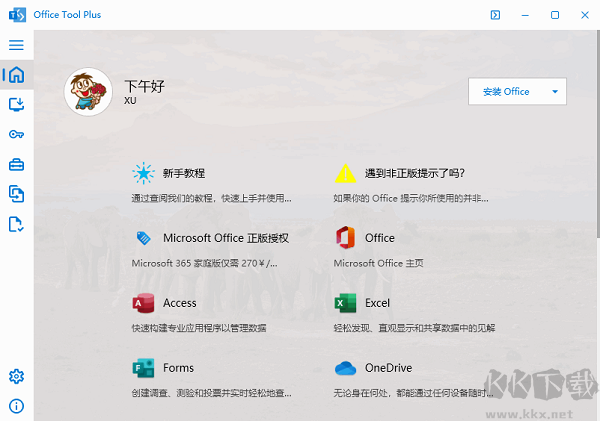Click the Office Tool Plus app logo

coord(17,15)
